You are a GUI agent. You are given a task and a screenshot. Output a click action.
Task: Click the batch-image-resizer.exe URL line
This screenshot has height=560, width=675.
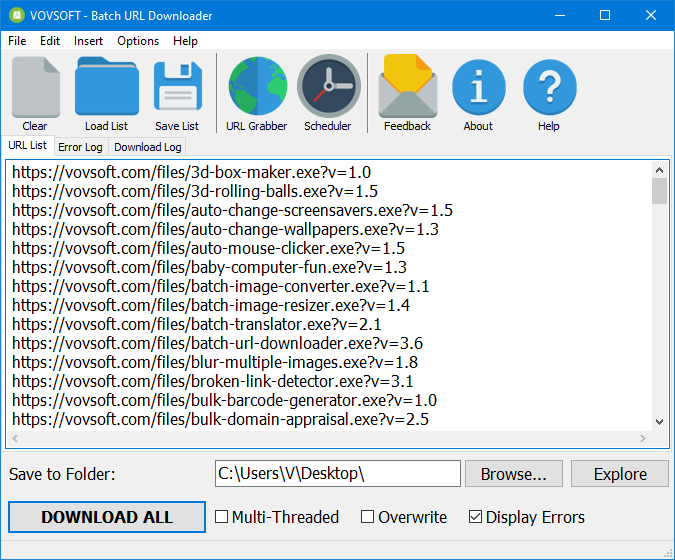pyautogui.click(x=211, y=306)
